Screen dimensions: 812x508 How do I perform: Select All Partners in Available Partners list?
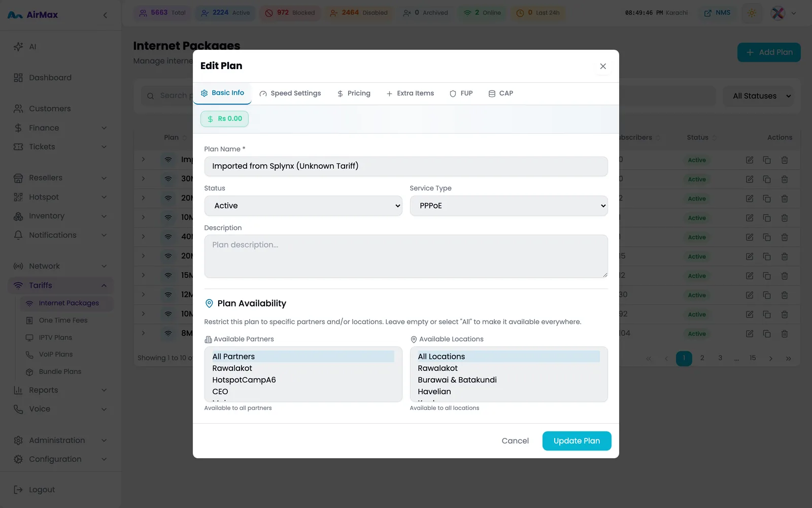[303, 357]
